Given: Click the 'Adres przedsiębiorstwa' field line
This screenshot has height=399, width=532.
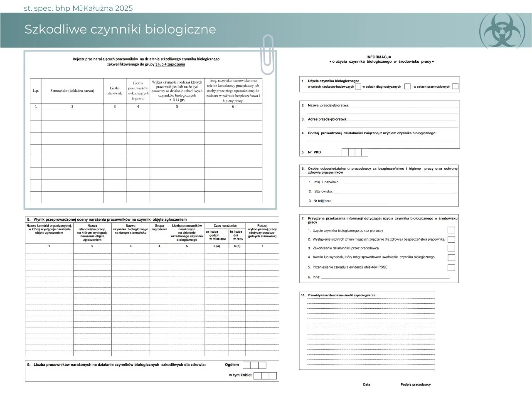Looking at the screenshot, I should 401,120.
